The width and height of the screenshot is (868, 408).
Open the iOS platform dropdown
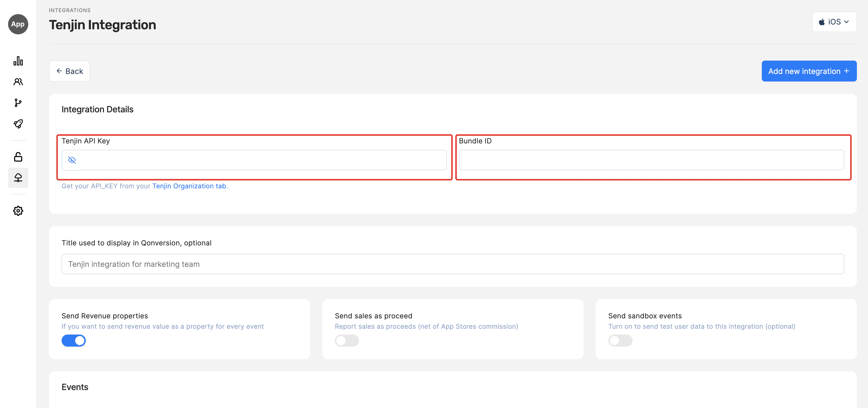834,22
